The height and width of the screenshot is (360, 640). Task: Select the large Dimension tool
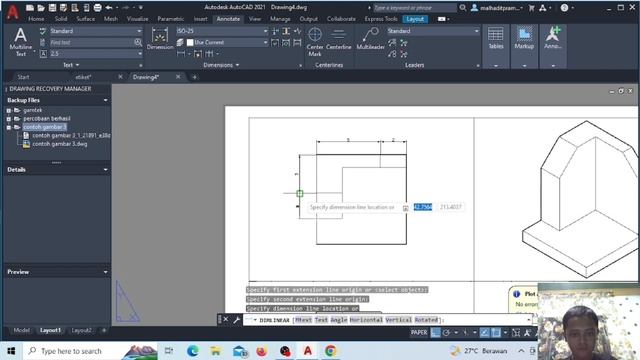coord(160,39)
